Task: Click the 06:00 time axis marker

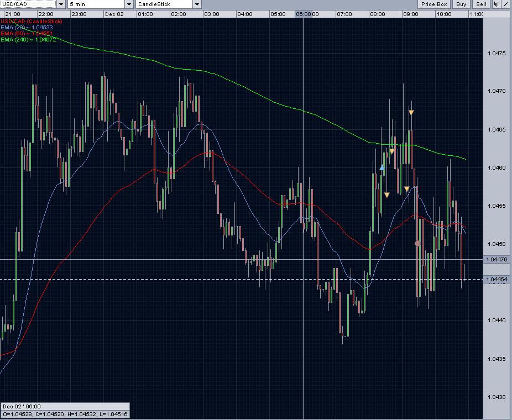Action: (x=307, y=14)
